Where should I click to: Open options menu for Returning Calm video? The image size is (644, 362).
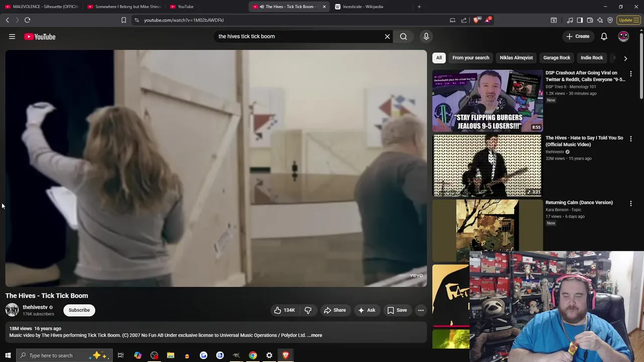pos(631,204)
